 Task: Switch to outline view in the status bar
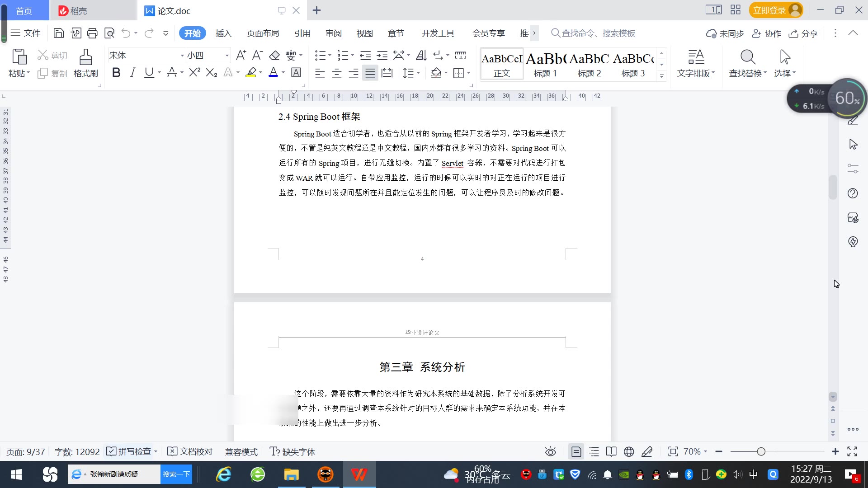click(594, 451)
